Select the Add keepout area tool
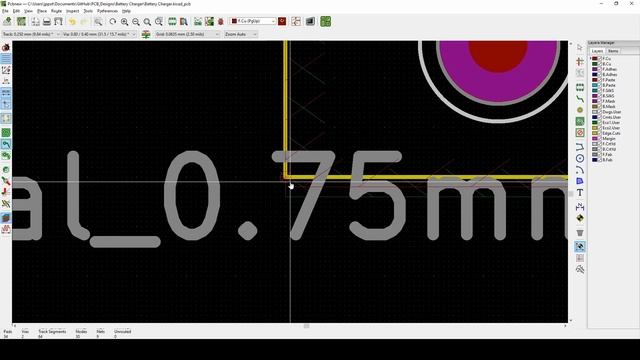640x360 pixels. coord(580,133)
